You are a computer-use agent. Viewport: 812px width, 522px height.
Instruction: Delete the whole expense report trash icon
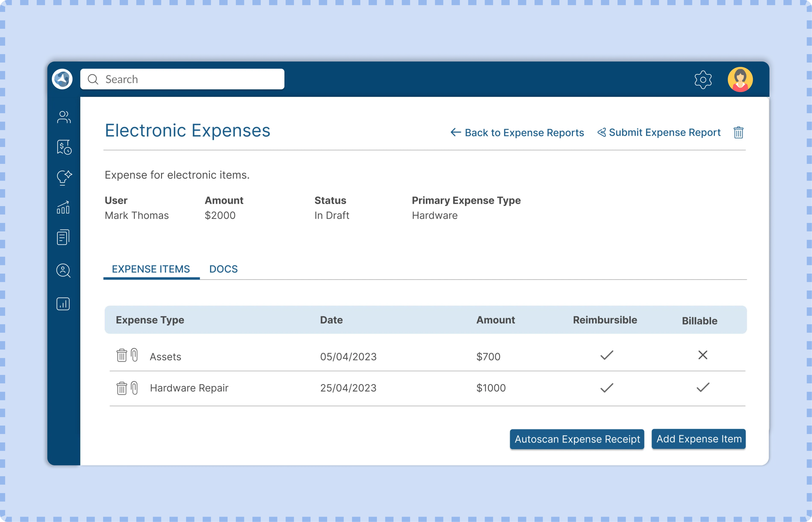(x=738, y=133)
